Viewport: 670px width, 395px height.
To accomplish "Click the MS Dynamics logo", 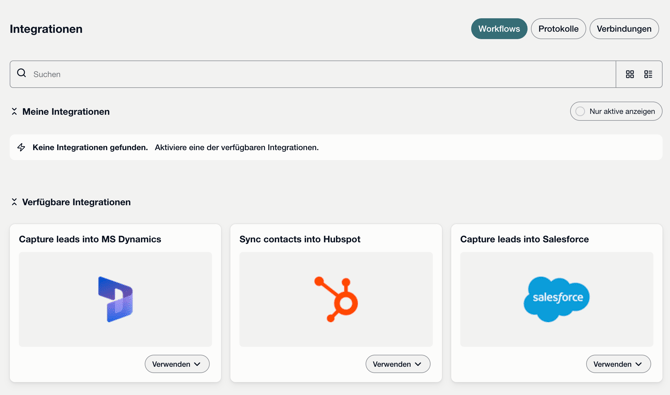I will (x=115, y=299).
